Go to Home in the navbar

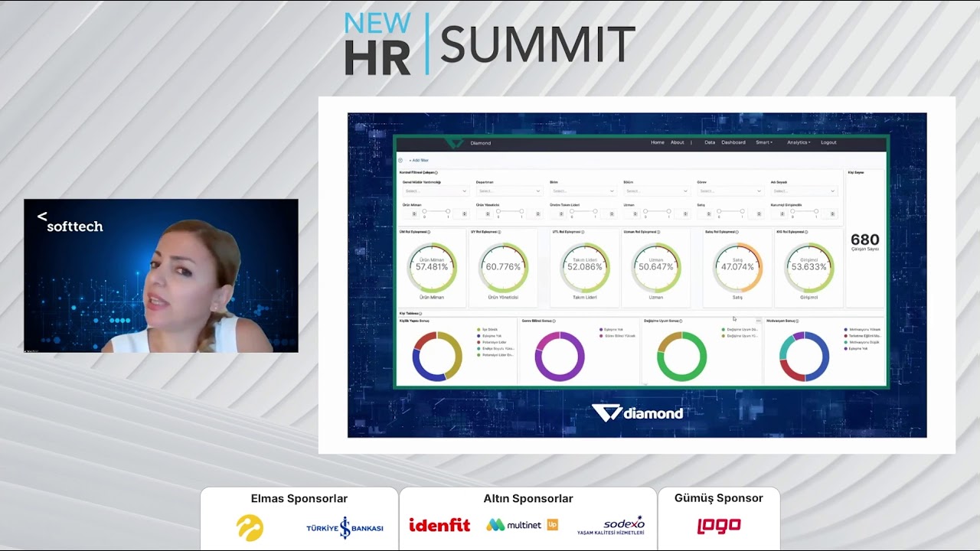(x=658, y=142)
